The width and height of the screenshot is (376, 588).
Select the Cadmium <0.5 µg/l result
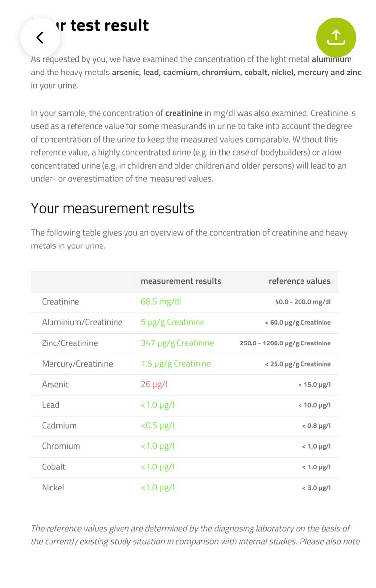point(157,426)
